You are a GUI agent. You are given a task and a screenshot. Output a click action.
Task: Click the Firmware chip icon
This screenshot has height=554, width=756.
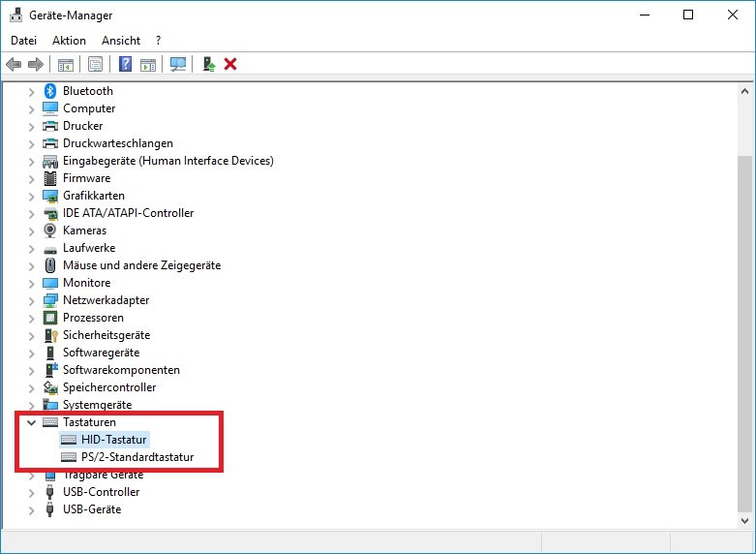tap(50, 178)
